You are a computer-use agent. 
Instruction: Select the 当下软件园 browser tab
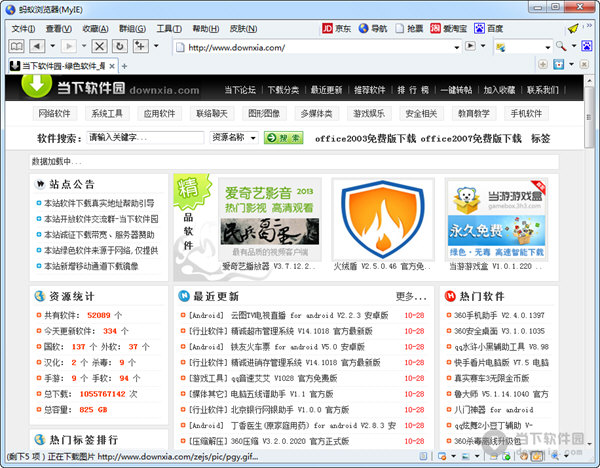click(63, 66)
